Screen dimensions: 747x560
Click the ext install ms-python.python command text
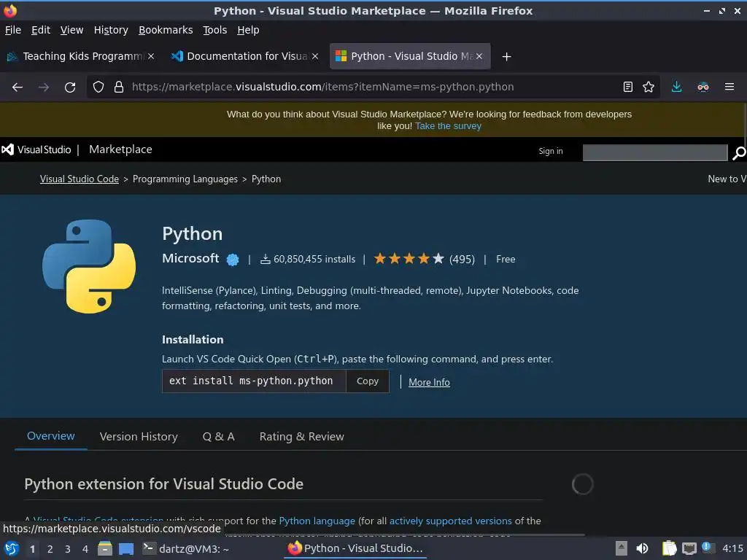[x=251, y=381]
